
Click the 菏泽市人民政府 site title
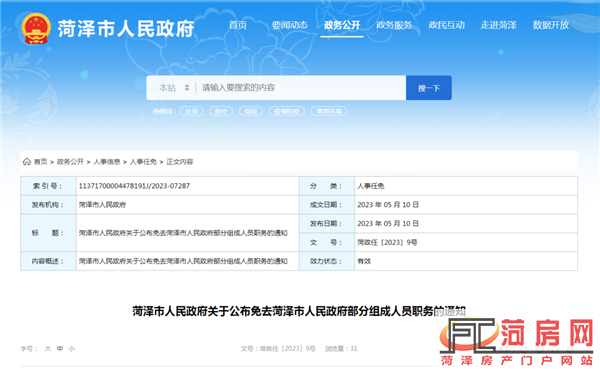(x=126, y=29)
